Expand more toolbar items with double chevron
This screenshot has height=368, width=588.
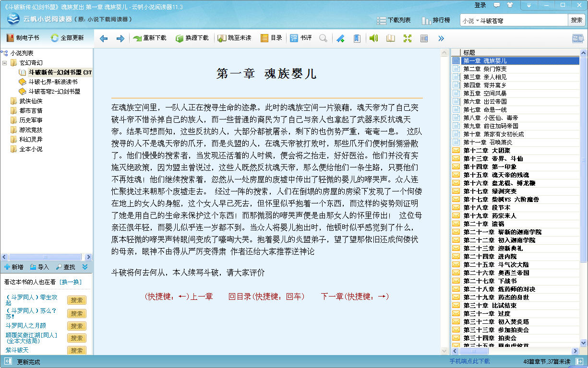tap(441, 38)
